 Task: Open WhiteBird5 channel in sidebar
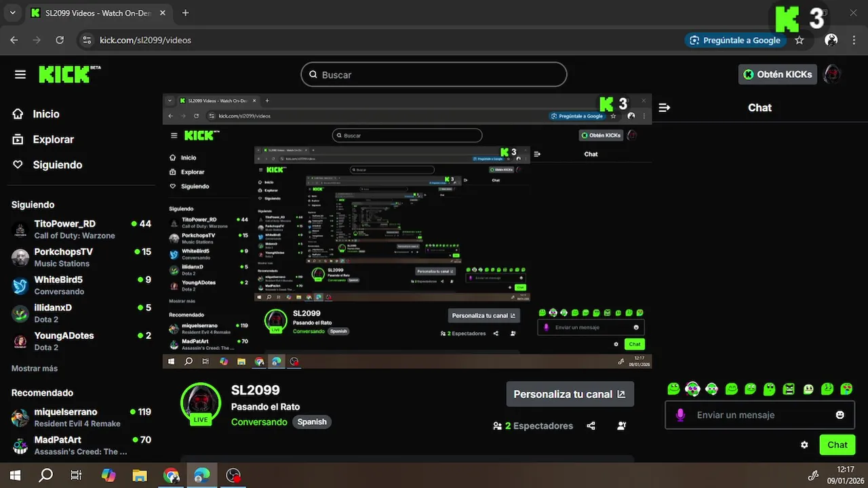click(x=81, y=285)
